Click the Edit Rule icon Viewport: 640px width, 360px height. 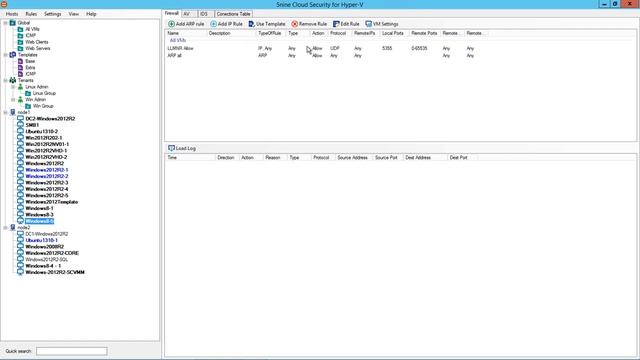[336, 24]
